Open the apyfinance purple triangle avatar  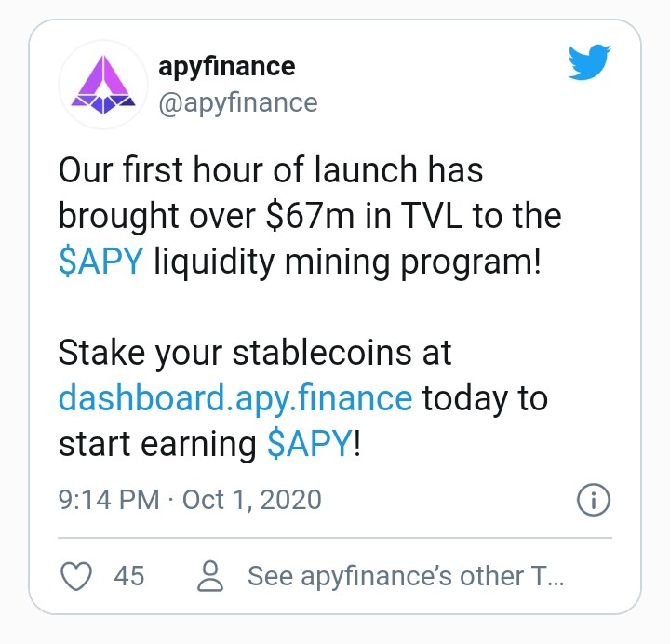103,85
